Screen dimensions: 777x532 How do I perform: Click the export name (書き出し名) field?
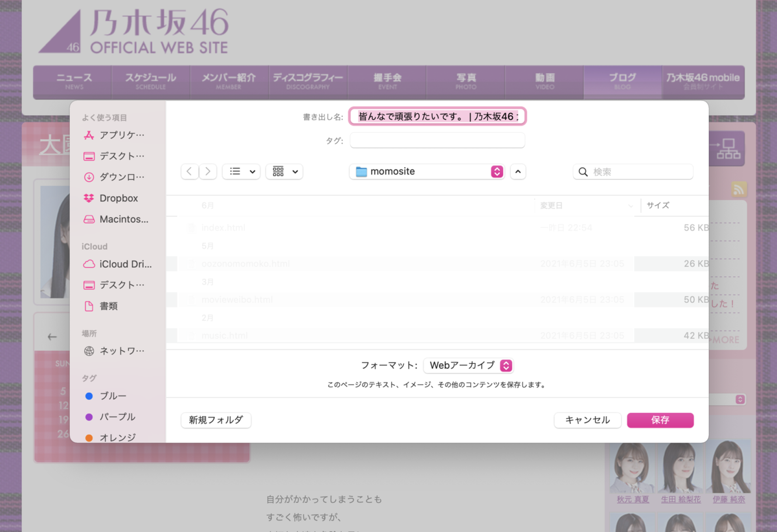438,116
